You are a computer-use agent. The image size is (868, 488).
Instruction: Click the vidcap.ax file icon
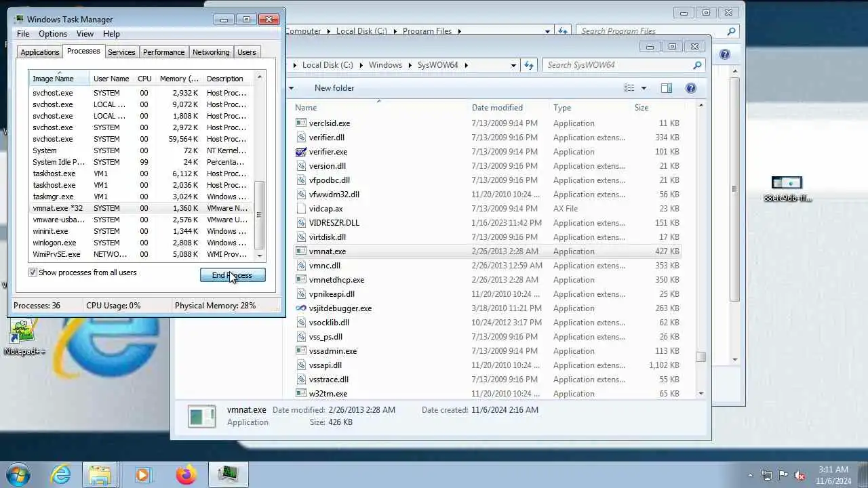[301, 209]
